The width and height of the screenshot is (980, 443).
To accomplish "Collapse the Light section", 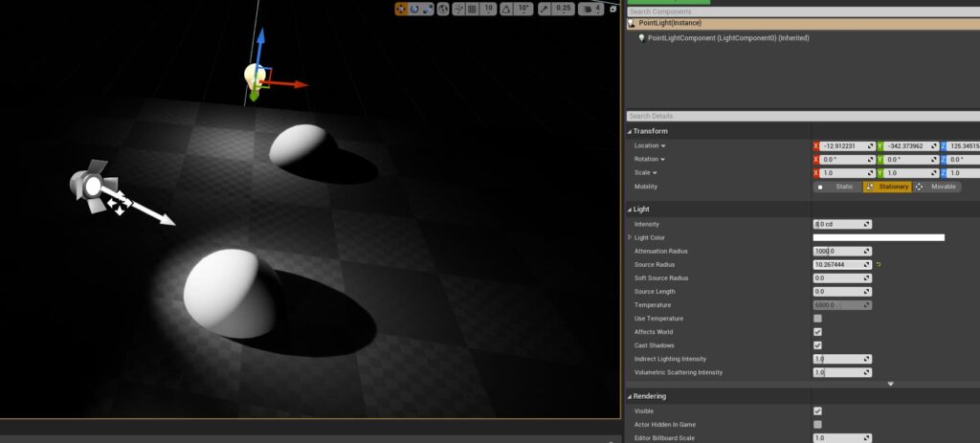I will 630,210.
